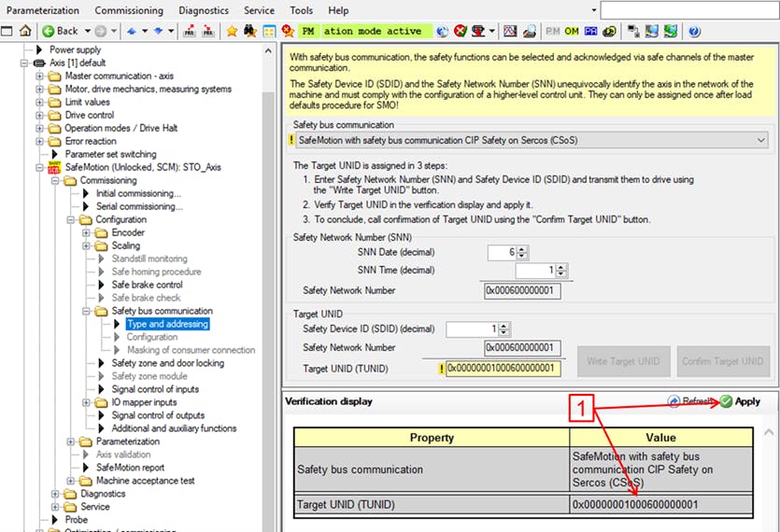Open the Diagnostics menu in menu bar
The width and height of the screenshot is (780, 532).
[204, 10]
